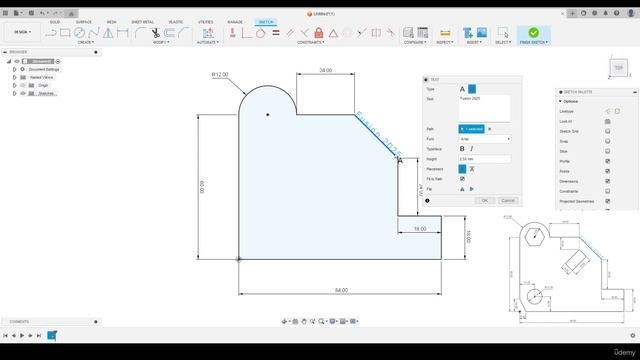
Task: Apply the Fix/Unfix lock constraint
Action: click(319, 33)
